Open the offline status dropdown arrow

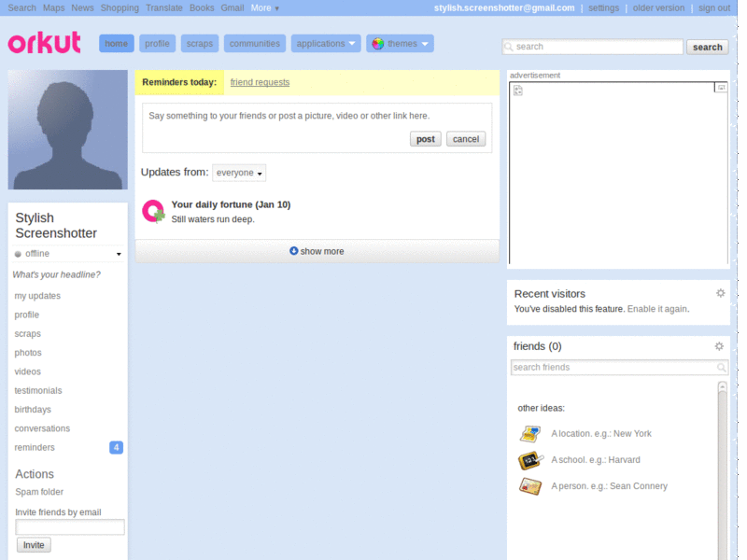tap(119, 254)
